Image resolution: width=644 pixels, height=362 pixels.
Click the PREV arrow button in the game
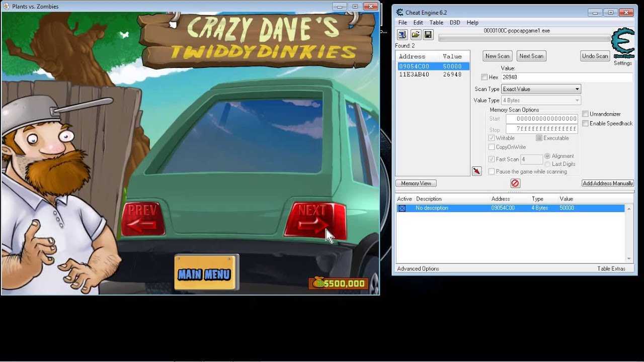(x=143, y=219)
